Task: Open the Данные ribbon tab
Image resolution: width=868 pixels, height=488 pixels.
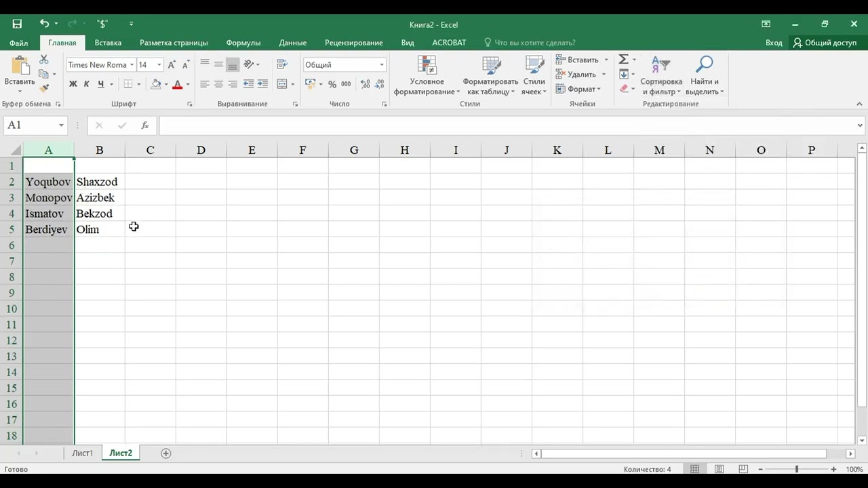Action: coord(293,43)
